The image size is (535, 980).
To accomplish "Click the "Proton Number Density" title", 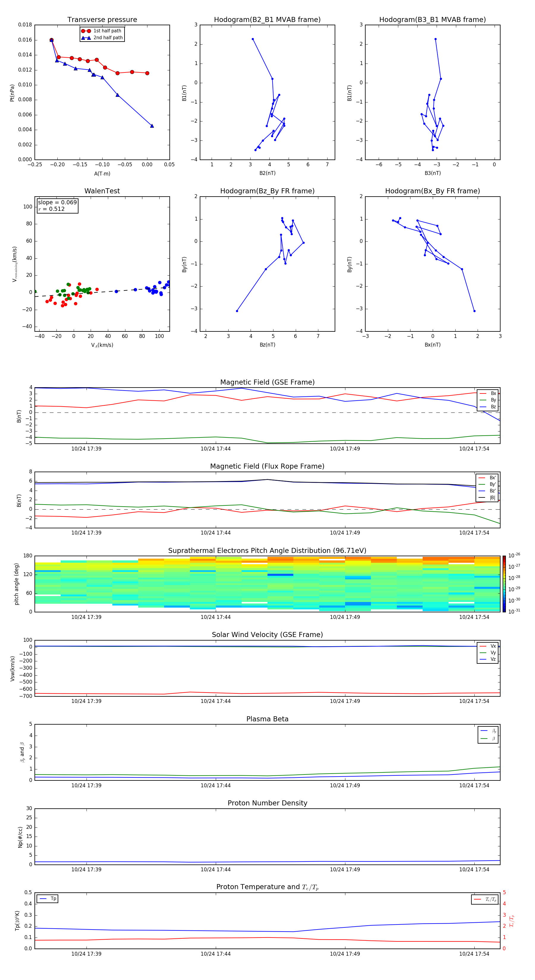I will (267, 803).
